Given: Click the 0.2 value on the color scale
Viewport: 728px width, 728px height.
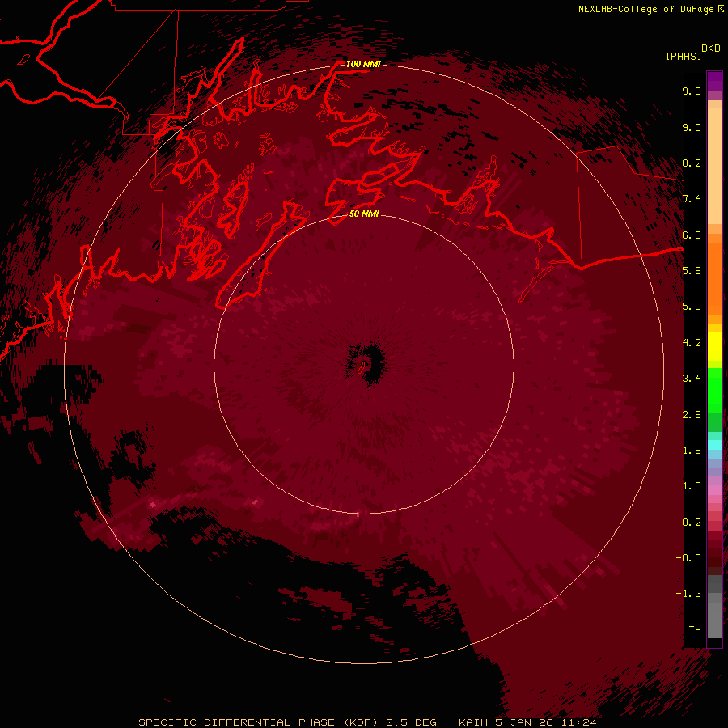Looking at the screenshot, I should click(692, 523).
